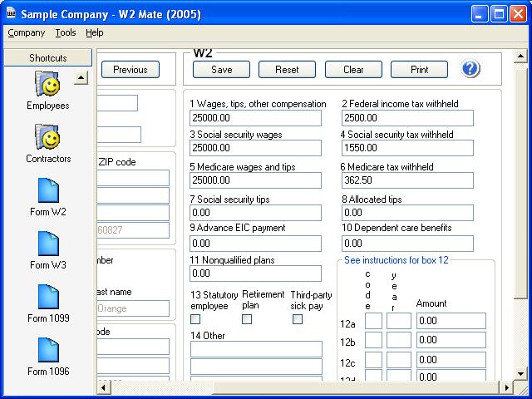This screenshot has width=532, height=399.
Task: Click the W2 Mate title bar icon
Action: tap(11, 13)
